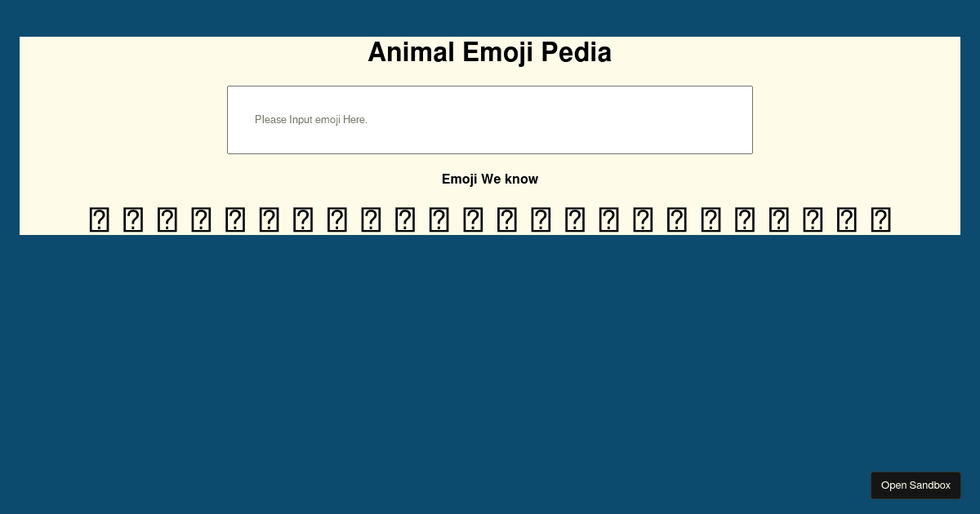Select the second animal emoji
The height and width of the screenshot is (514, 980).
[133, 219]
